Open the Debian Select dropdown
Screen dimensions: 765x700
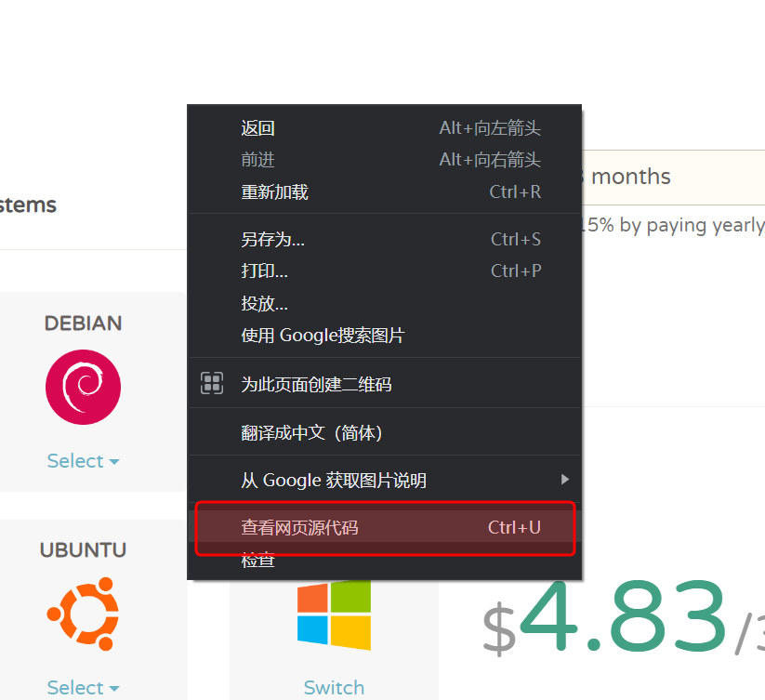[x=83, y=461]
